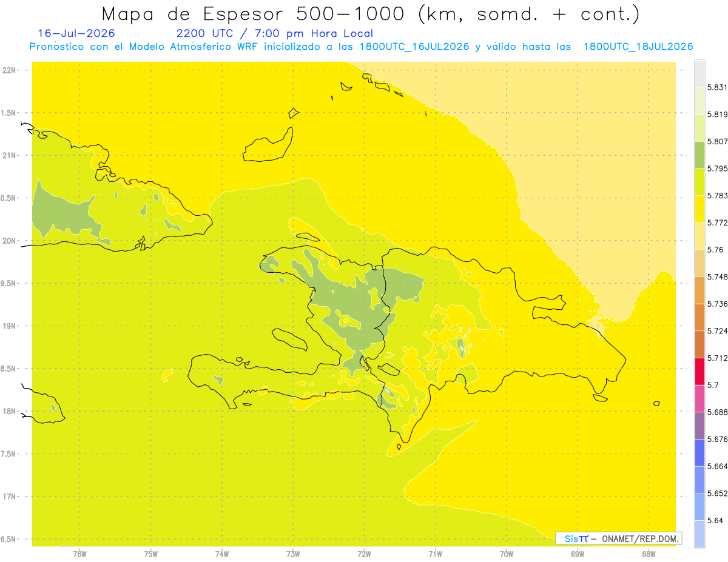Click the legend value '5.64'

point(715,521)
